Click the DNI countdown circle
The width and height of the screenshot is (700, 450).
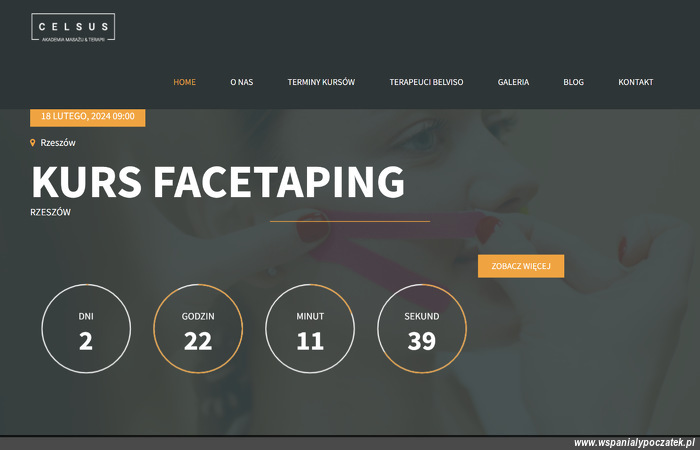[86, 329]
